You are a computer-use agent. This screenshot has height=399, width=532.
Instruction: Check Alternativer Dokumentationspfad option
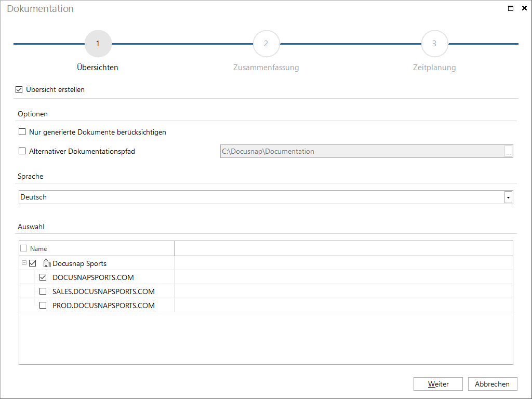click(22, 151)
